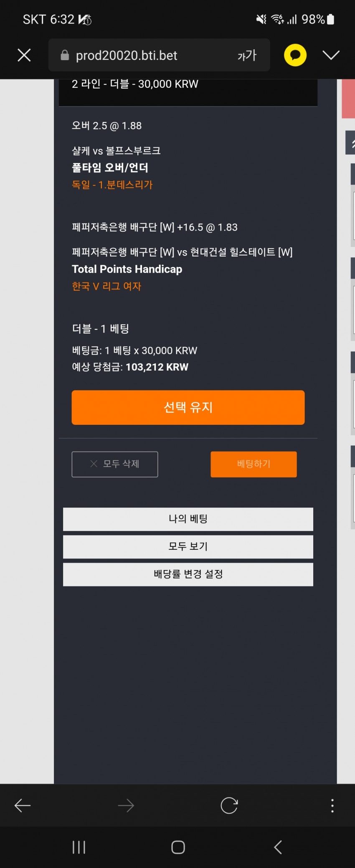Click the 모두 삭제 button
The height and width of the screenshot is (868, 355).
pos(115,464)
